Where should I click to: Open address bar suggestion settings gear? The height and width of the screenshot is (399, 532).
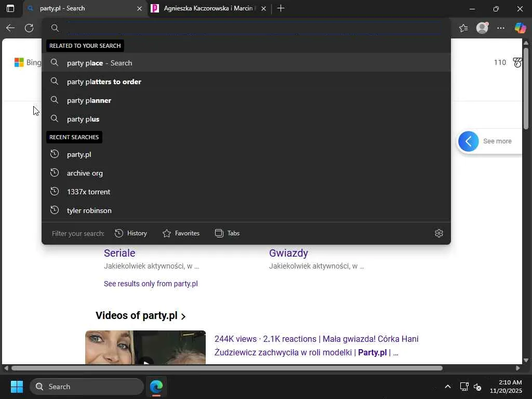point(438,233)
